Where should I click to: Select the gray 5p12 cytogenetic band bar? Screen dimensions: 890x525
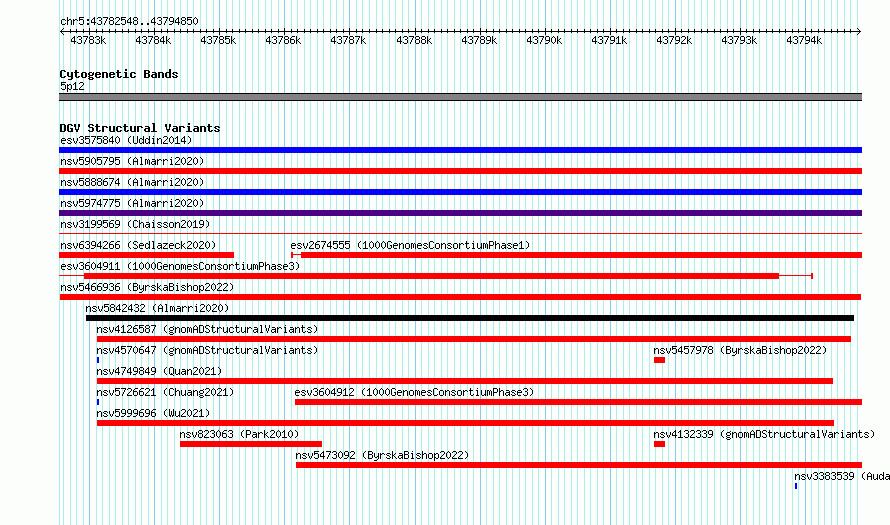tap(460, 98)
